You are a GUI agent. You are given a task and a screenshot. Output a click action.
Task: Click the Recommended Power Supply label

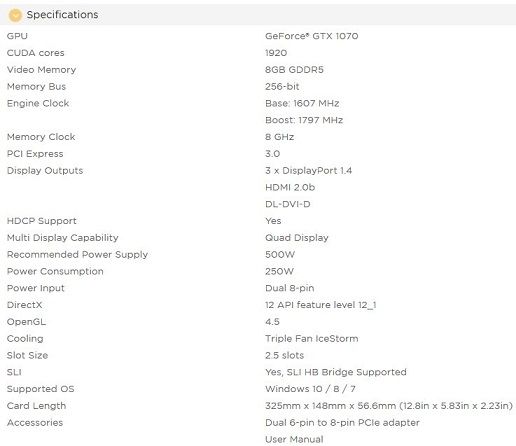[77, 254]
